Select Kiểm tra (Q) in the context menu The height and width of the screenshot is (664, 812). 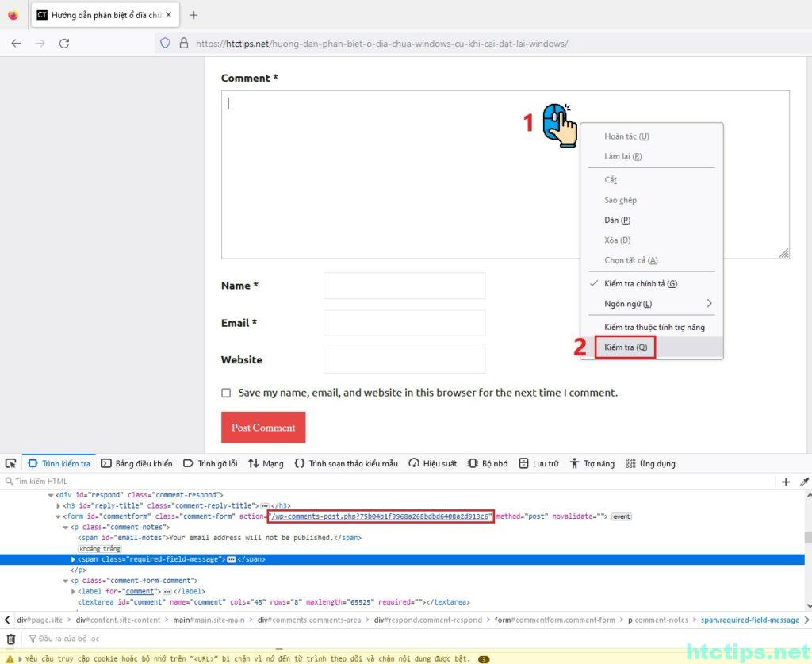(625, 347)
